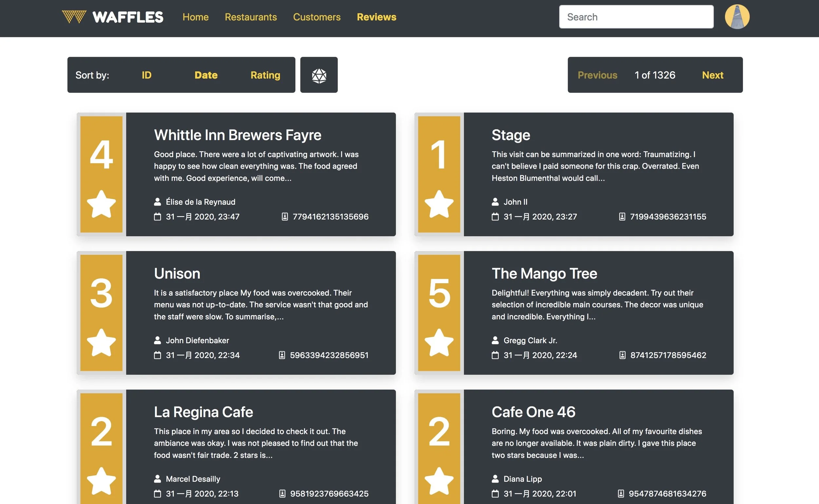
Task: Click person icon beside Élise de la Reynaud
Action: click(x=157, y=202)
